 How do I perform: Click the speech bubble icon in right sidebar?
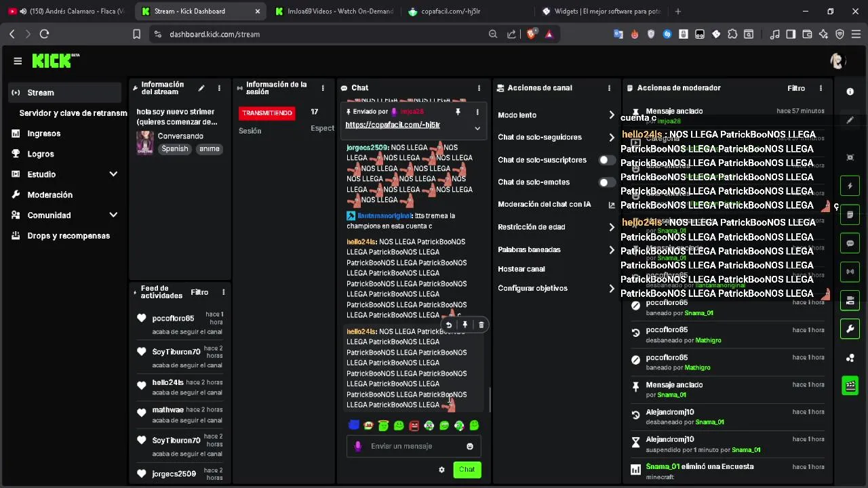tap(850, 243)
